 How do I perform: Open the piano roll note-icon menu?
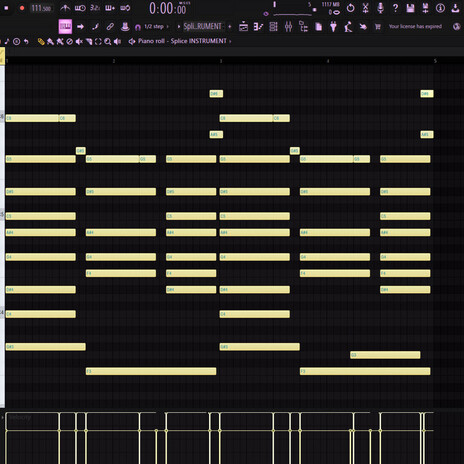7,41
